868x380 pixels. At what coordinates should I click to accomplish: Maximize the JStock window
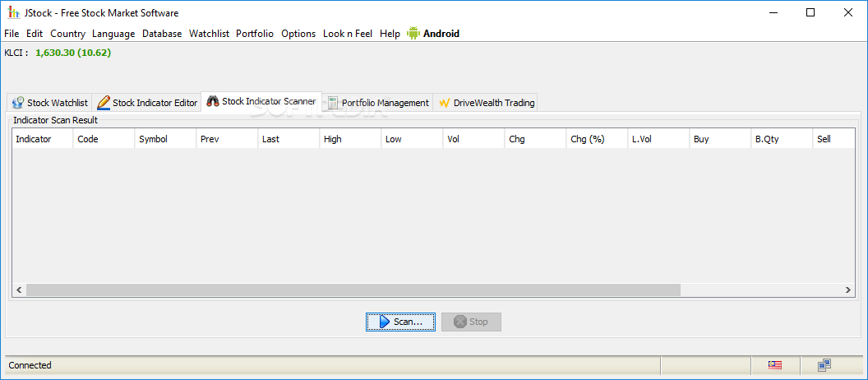pyautogui.click(x=810, y=12)
